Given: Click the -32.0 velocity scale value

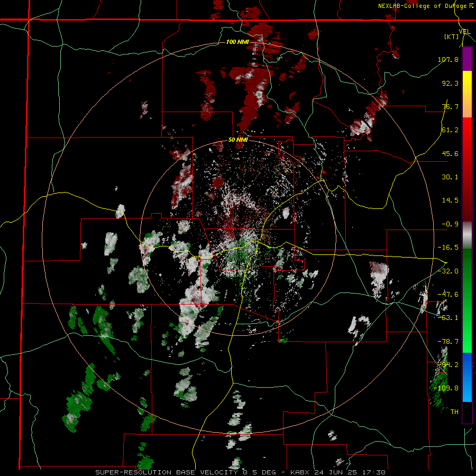Looking at the screenshot, I should (x=448, y=271).
